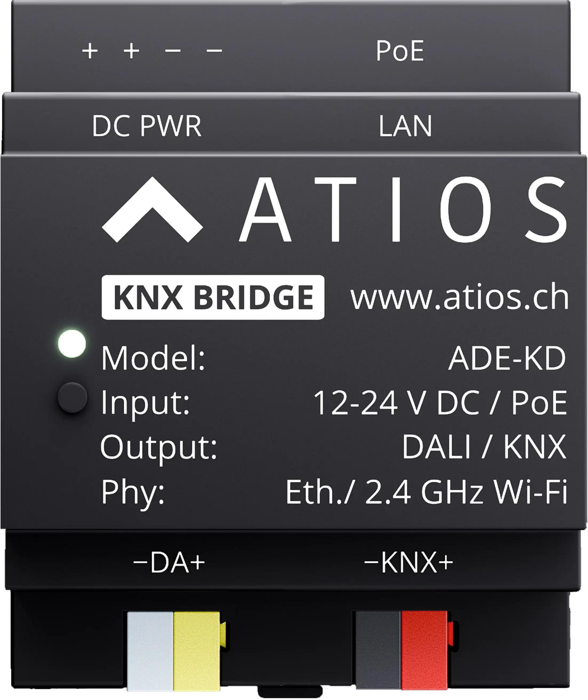Viewport: 588px width, 700px height.
Task: Click the last minus sign above DC PWR
Action: coord(214,51)
